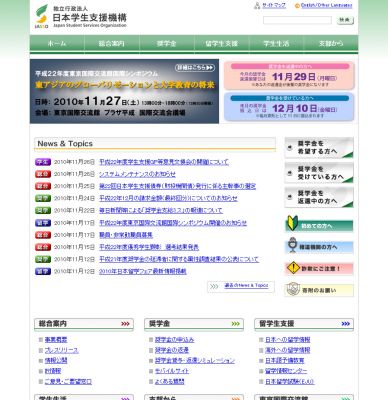Open English/Other Languages link
The image size is (388, 400).
tap(326, 5)
